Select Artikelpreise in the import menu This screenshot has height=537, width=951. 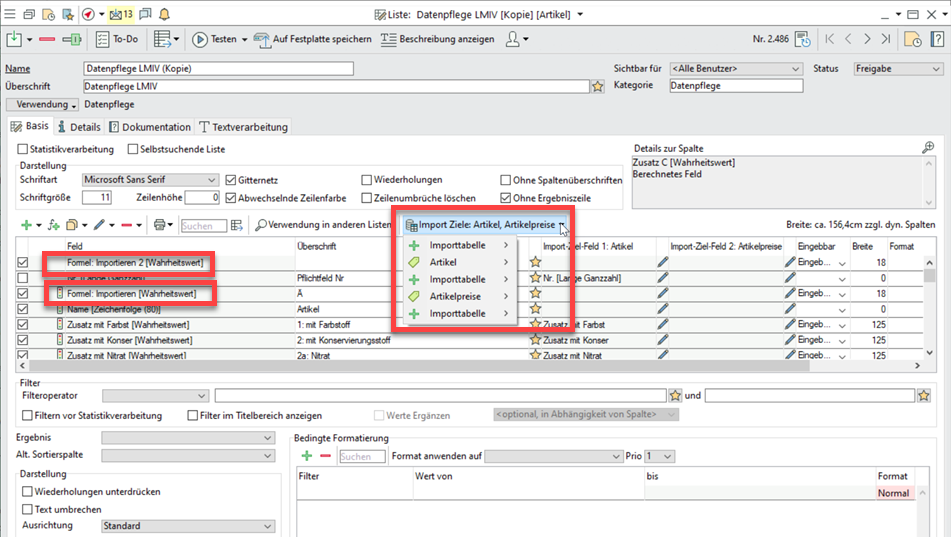(455, 297)
